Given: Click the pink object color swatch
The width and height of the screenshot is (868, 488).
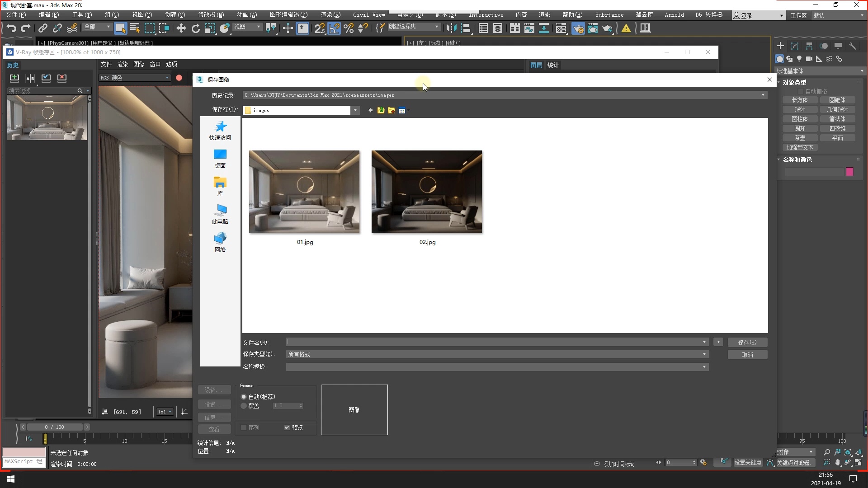Looking at the screenshot, I should [x=849, y=172].
